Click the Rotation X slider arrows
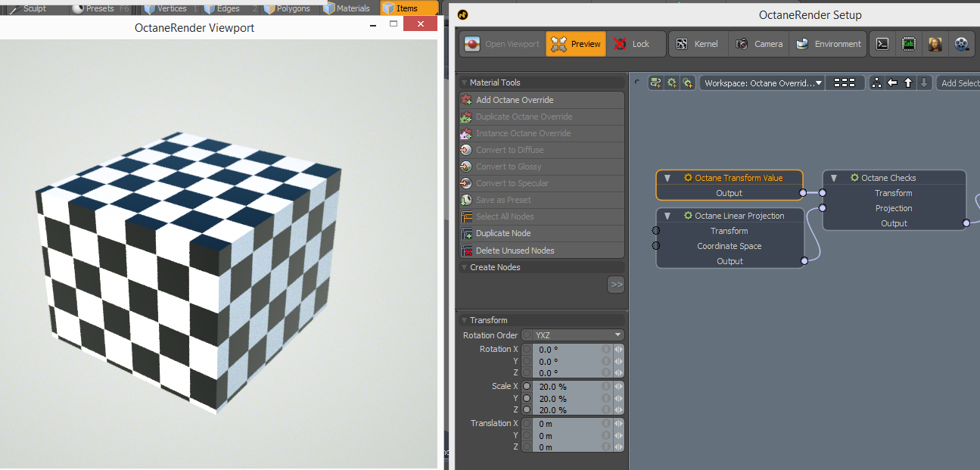 tap(618, 350)
